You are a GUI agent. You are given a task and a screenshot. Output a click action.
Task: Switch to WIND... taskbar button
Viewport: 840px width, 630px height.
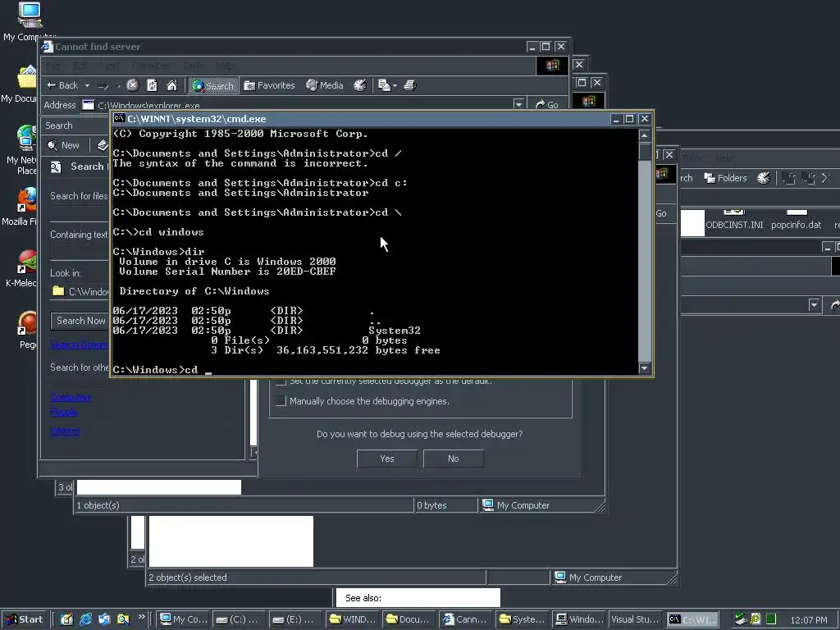pos(352,619)
